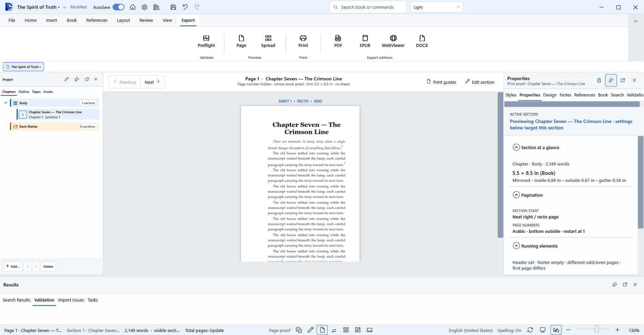644x335 pixels.
Task: Save the book with the floppy icon
Action: [173, 7]
